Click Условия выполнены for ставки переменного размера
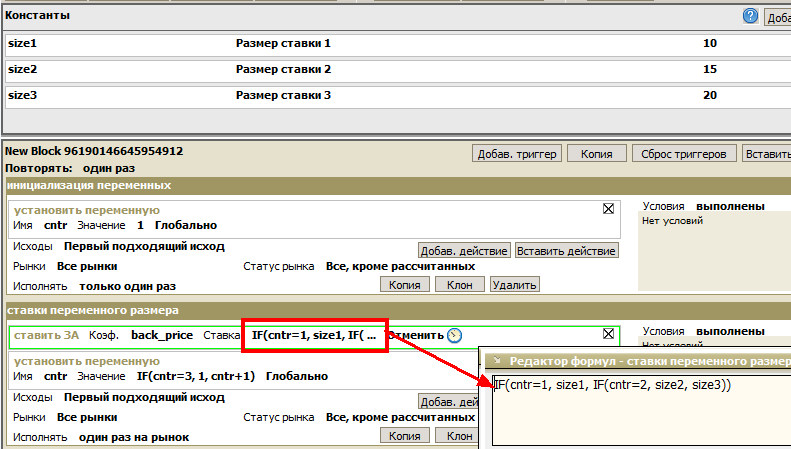Screen dimensions: 791x449 (730, 331)
